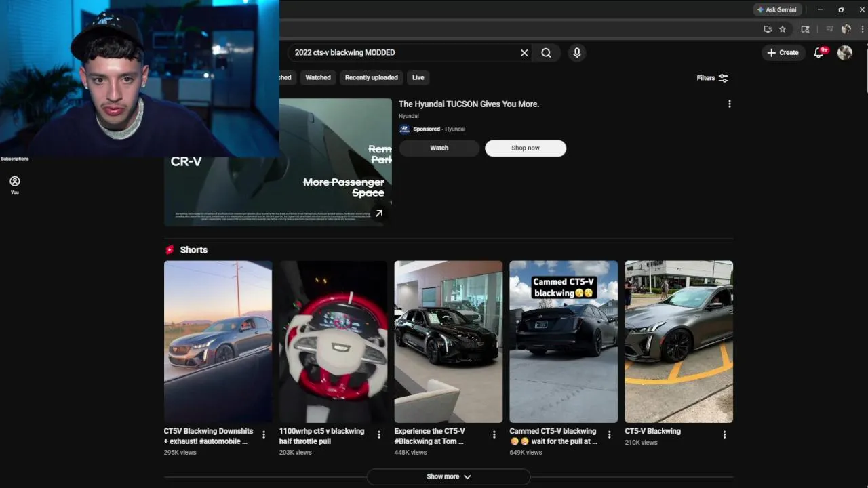868x488 pixels.
Task: Clear the search box with X icon
Action: pyautogui.click(x=524, y=53)
